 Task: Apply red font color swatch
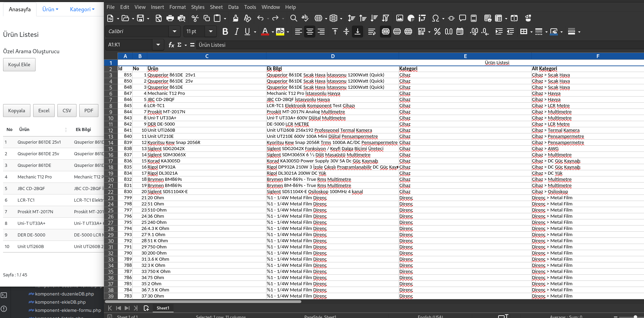coord(265,32)
